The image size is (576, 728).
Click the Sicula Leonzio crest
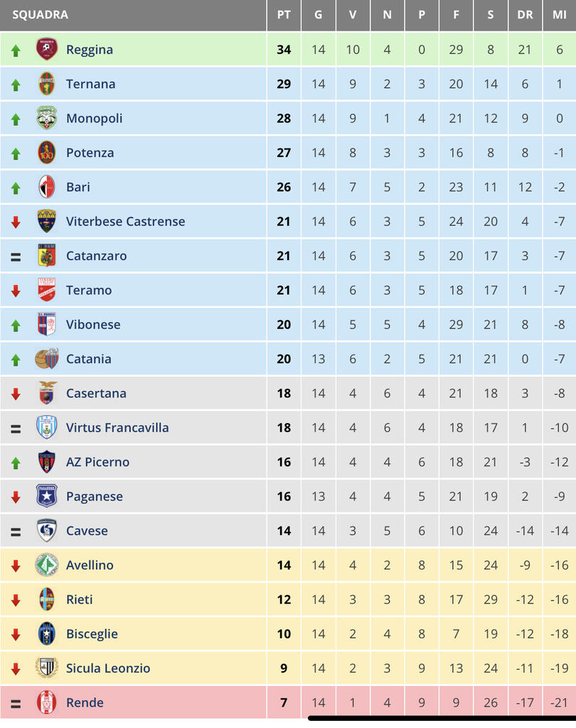pos(46,668)
